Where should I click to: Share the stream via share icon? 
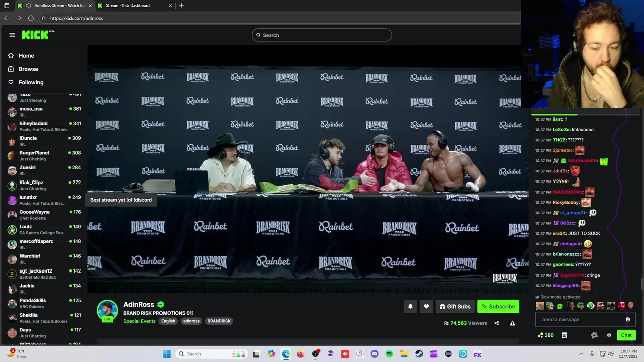tap(496, 323)
